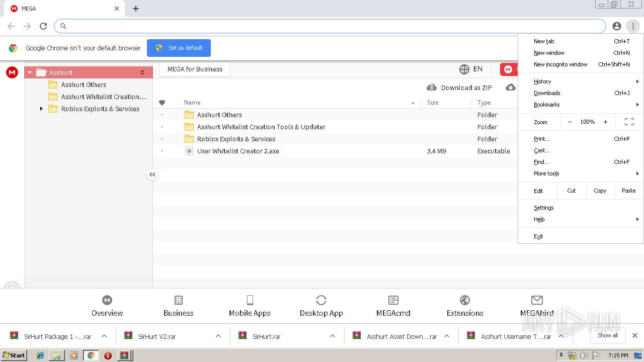644x362 pixels.
Task: Click the address bar input
Action: 330,26
